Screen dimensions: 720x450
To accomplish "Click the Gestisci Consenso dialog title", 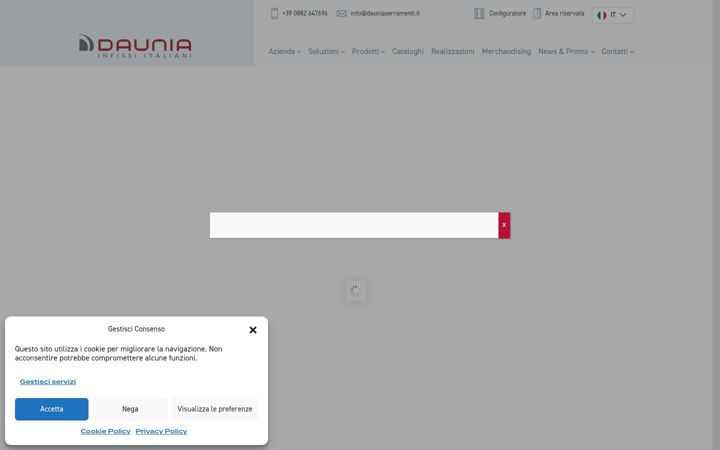I will 136,329.
